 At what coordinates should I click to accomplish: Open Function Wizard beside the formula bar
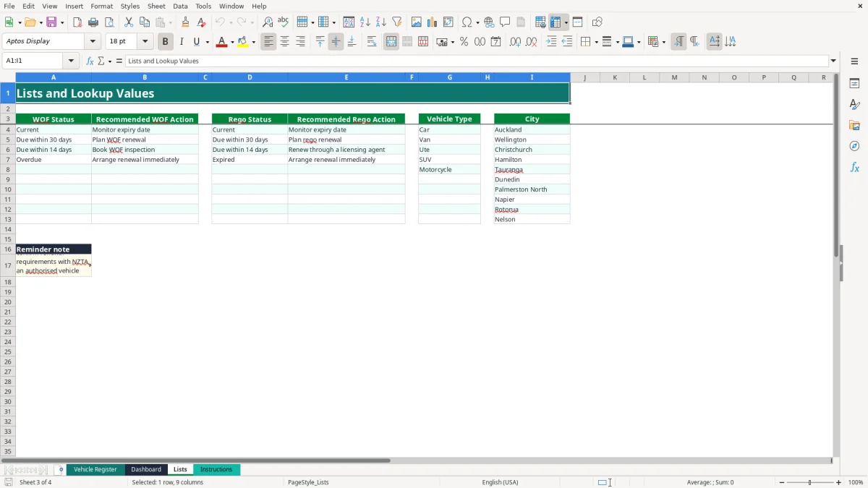tap(90, 61)
